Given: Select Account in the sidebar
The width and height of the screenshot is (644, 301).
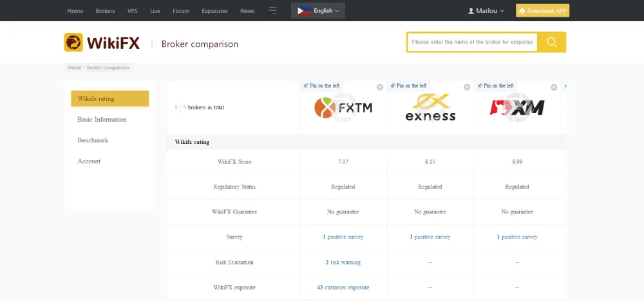Looking at the screenshot, I should (x=89, y=161).
